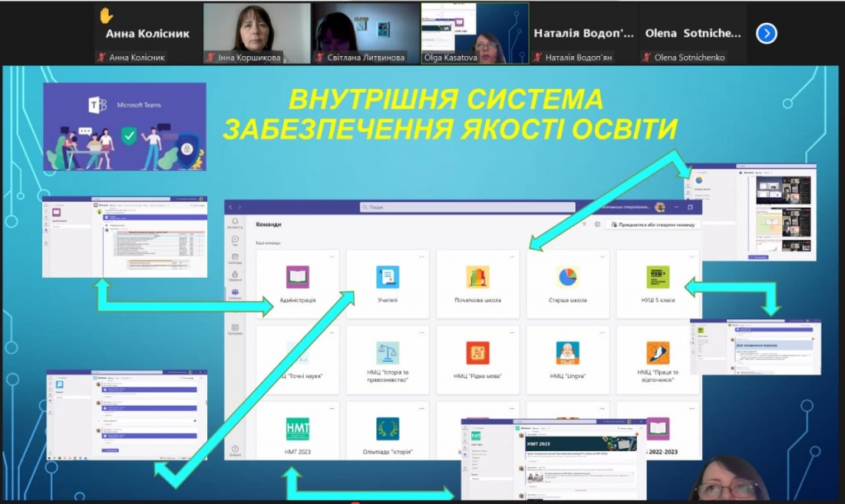845x504 pixels.
Task: Switch to Calendar in Teams sidebar
Action: click(235, 257)
